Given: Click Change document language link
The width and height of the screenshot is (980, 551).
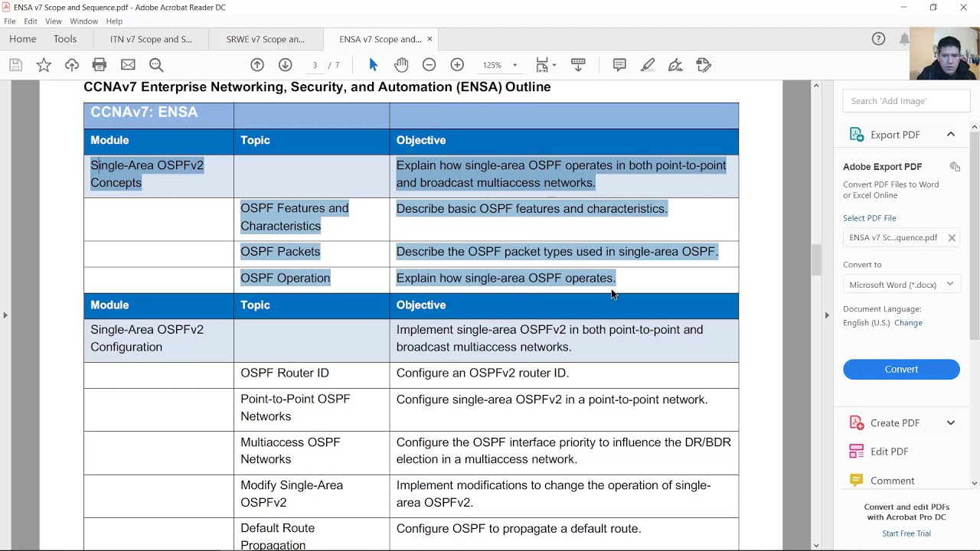Looking at the screenshot, I should [908, 323].
